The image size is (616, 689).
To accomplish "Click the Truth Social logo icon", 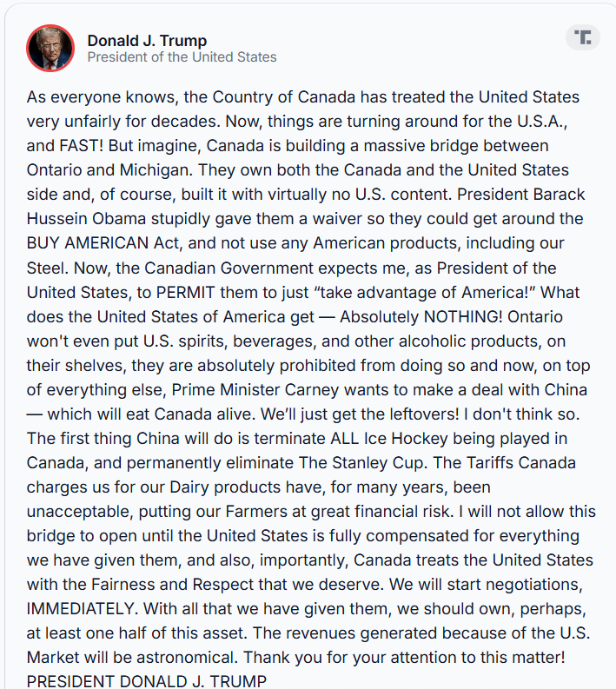I will [x=583, y=37].
